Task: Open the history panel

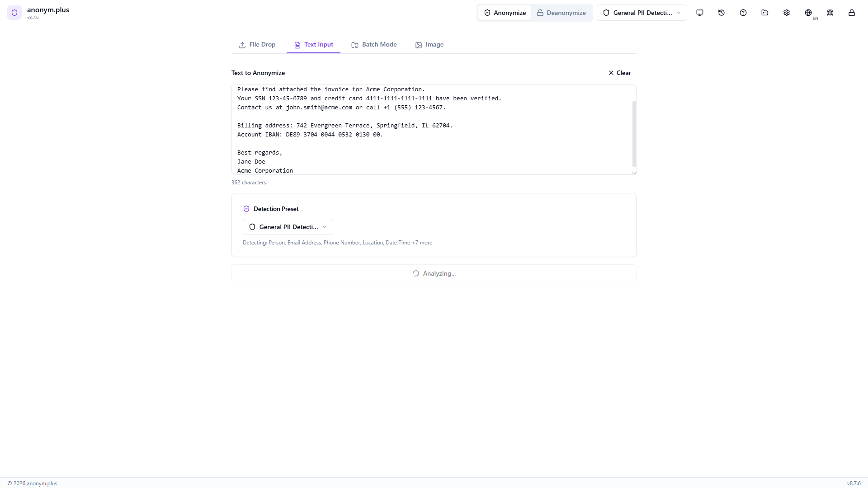Action: point(721,13)
